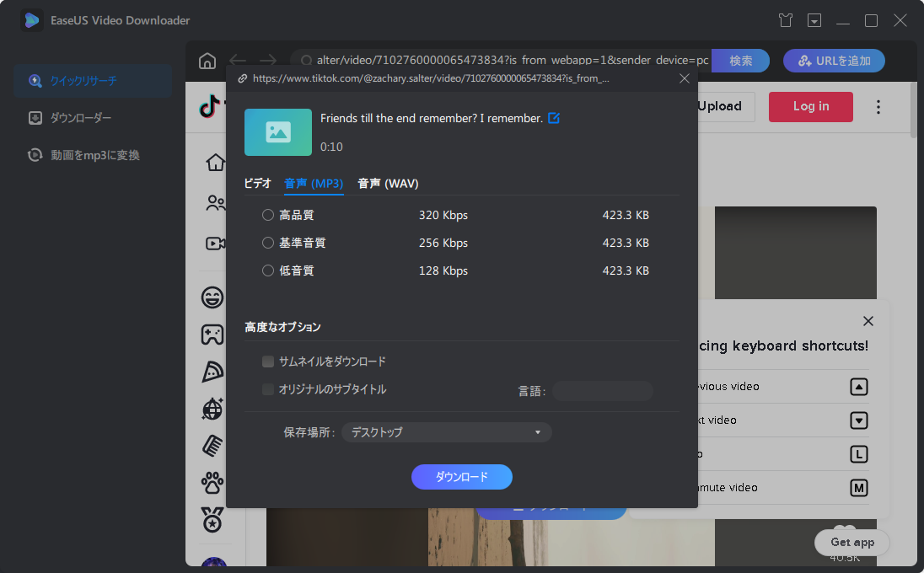Screen dimensions: 924x573
Task: Click the URLを追加 button
Action: coord(834,61)
